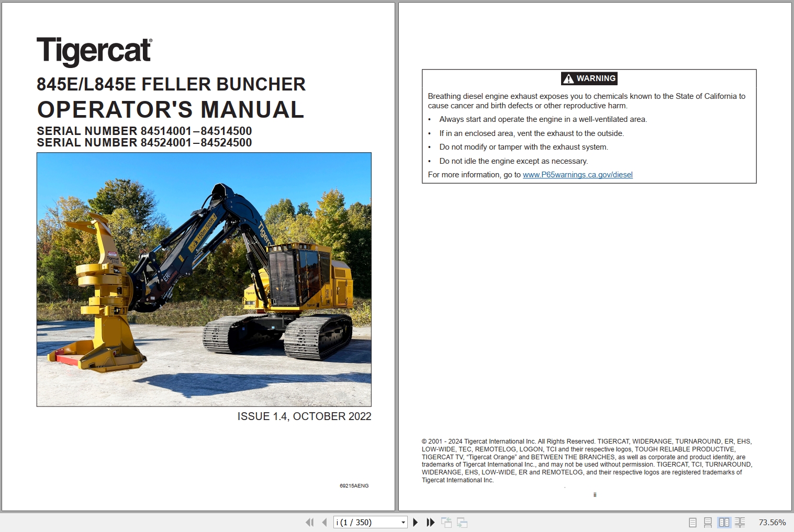Select continuous scrolling page layout
The height and width of the screenshot is (532, 794).
tap(708, 522)
